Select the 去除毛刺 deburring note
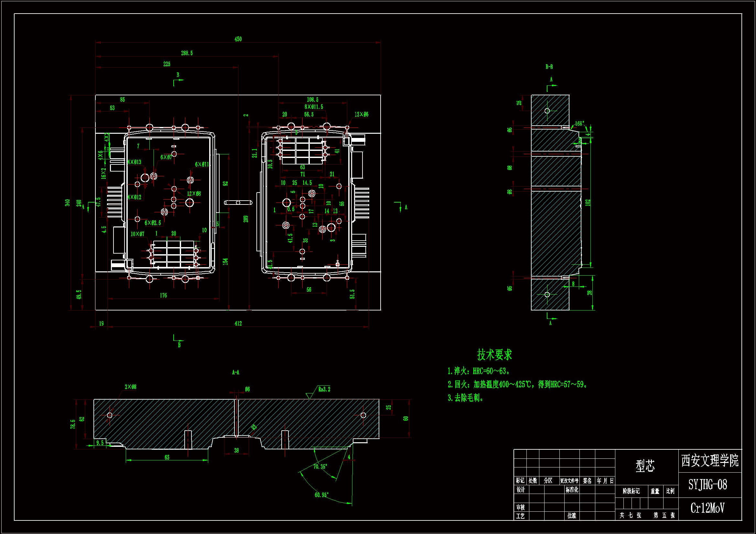756x534 pixels. [465, 398]
